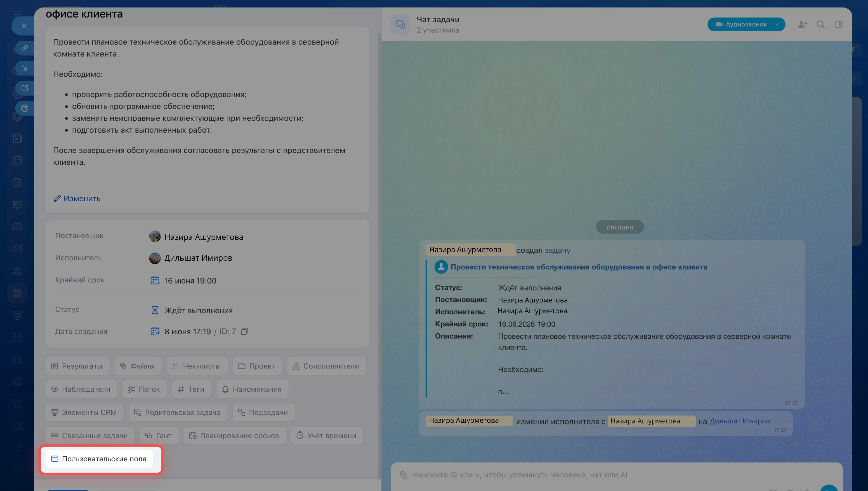Image resolution: width=868 pixels, height=491 pixels.
Task: Select the Учёт времени chip
Action: 327,436
